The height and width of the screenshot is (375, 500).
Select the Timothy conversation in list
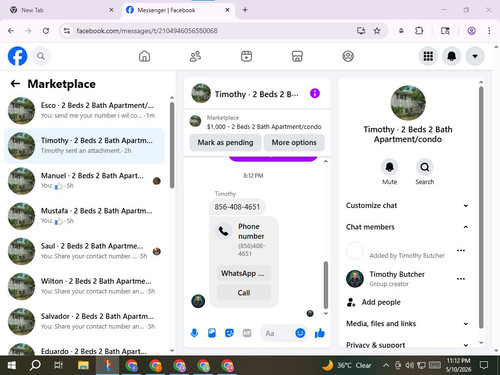pyautogui.click(x=84, y=146)
